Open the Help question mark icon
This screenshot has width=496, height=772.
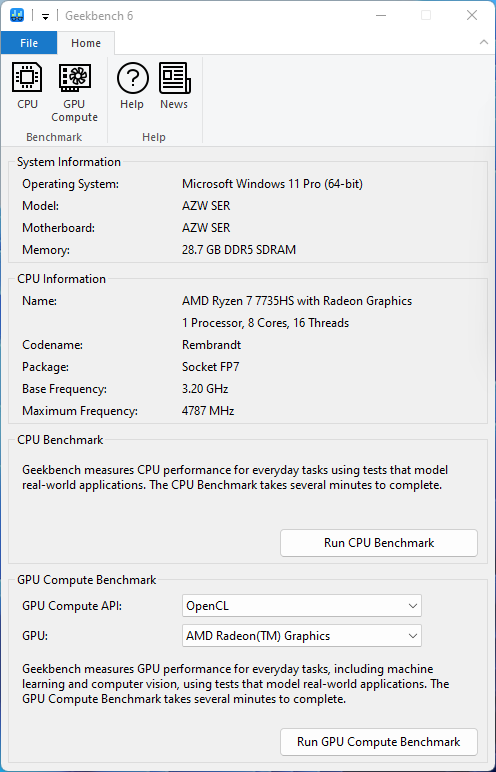click(x=132, y=78)
